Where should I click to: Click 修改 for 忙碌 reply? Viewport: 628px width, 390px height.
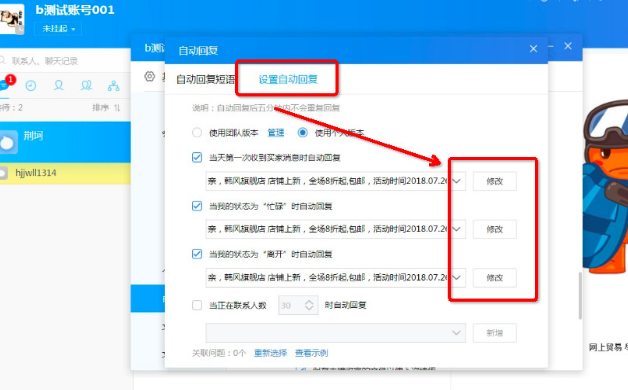tap(495, 229)
